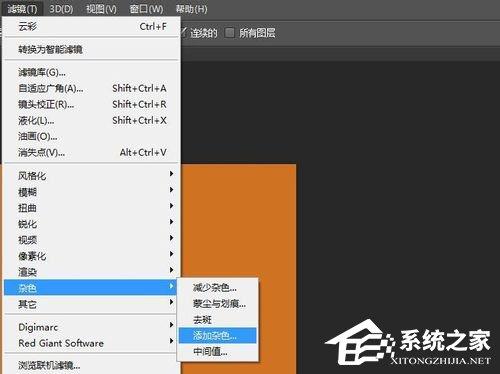Expand the Red Giant Software submenu

(x=90, y=343)
